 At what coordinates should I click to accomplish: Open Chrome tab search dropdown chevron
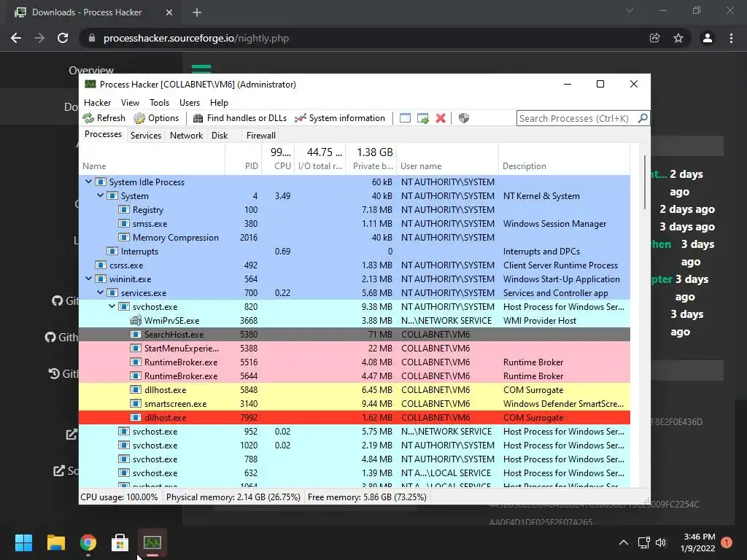coord(630,10)
